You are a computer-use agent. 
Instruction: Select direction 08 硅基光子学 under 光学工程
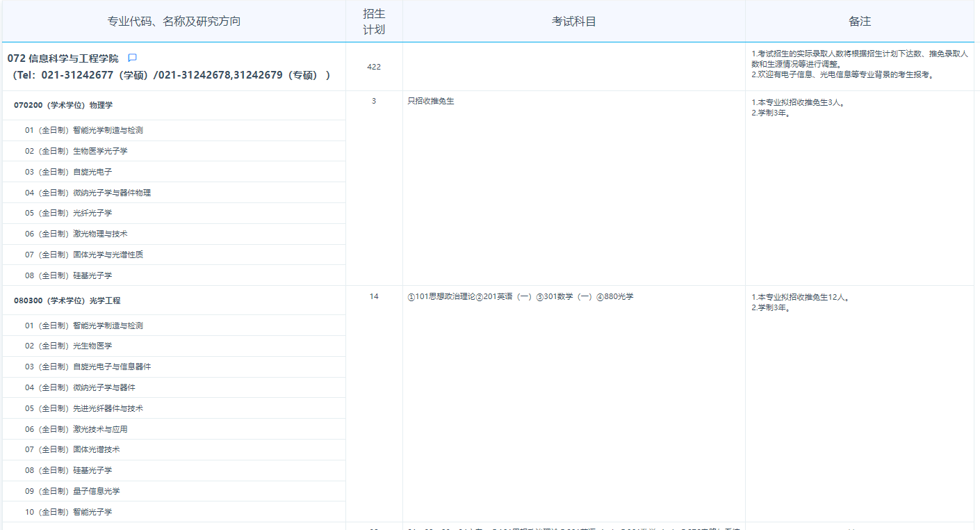(x=68, y=470)
